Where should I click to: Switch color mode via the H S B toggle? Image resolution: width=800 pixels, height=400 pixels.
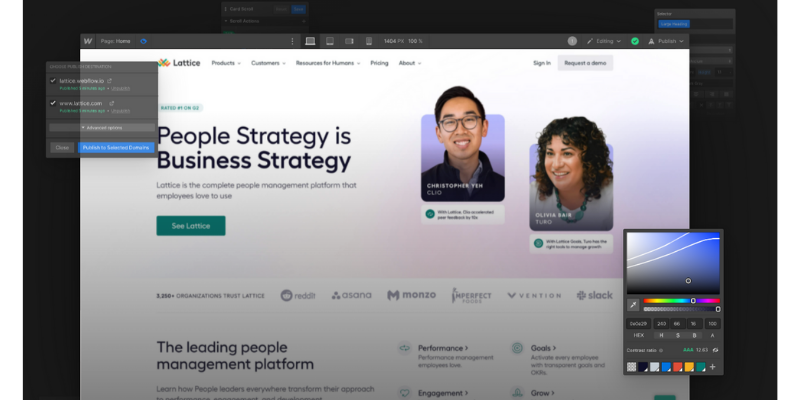click(x=678, y=336)
